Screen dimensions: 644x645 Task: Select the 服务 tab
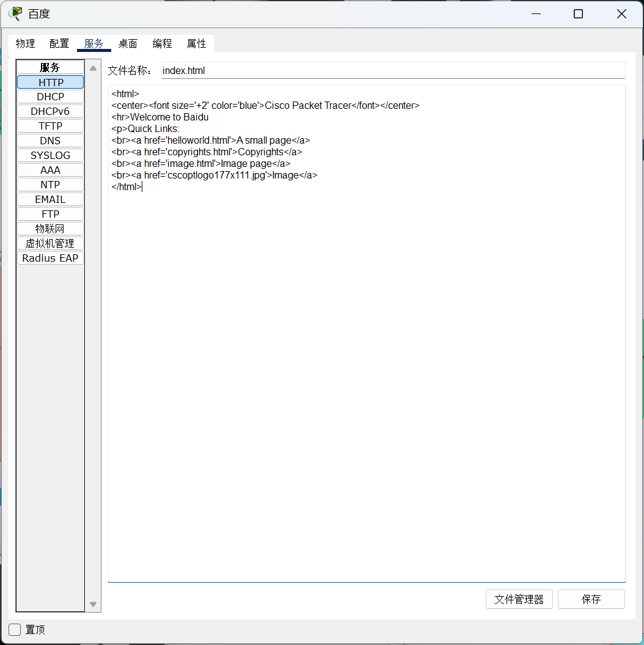pos(93,43)
